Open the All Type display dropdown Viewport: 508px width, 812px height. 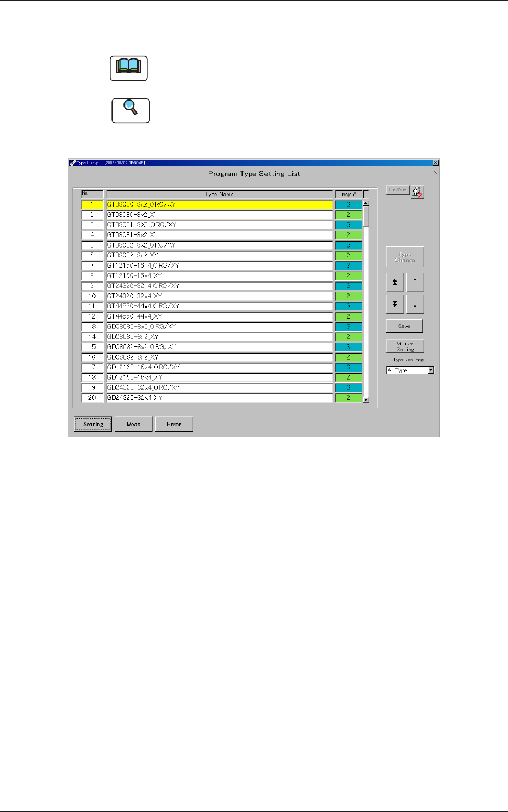430,370
